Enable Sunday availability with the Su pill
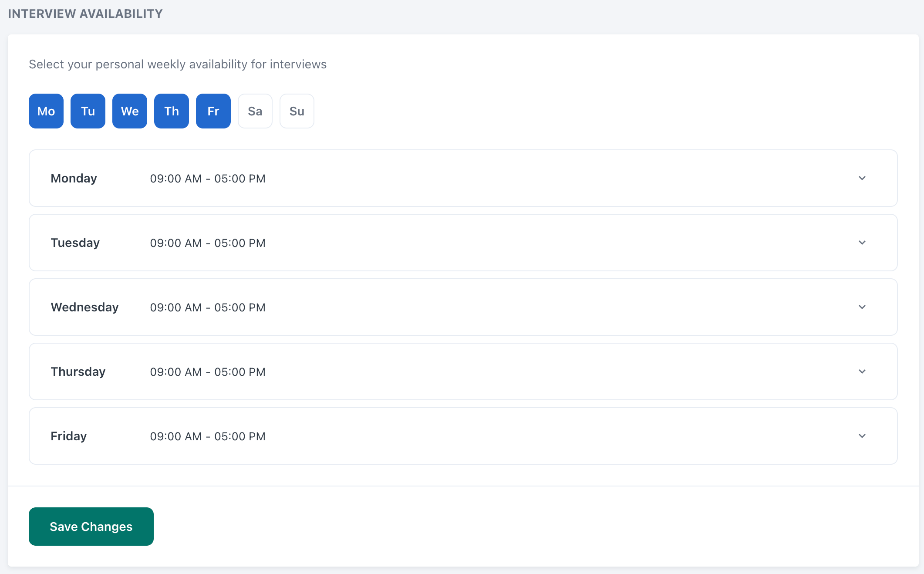The height and width of the screenshot is (574, 924). 297,111
